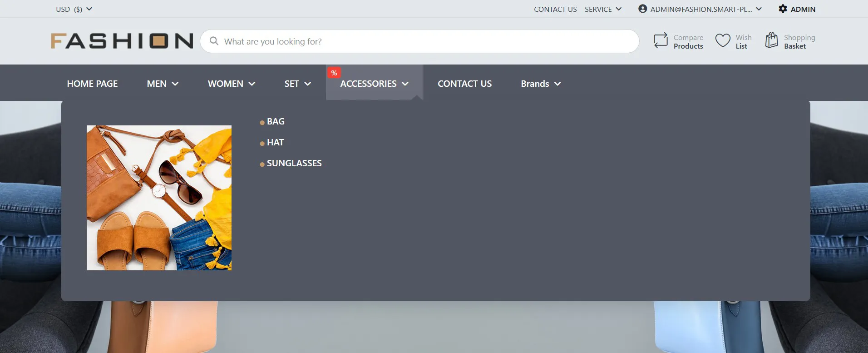Image resolution: width=868 pixels, height=353 pixels.
Task: Click the Wish List label
Action: click(x=744, y=42)
